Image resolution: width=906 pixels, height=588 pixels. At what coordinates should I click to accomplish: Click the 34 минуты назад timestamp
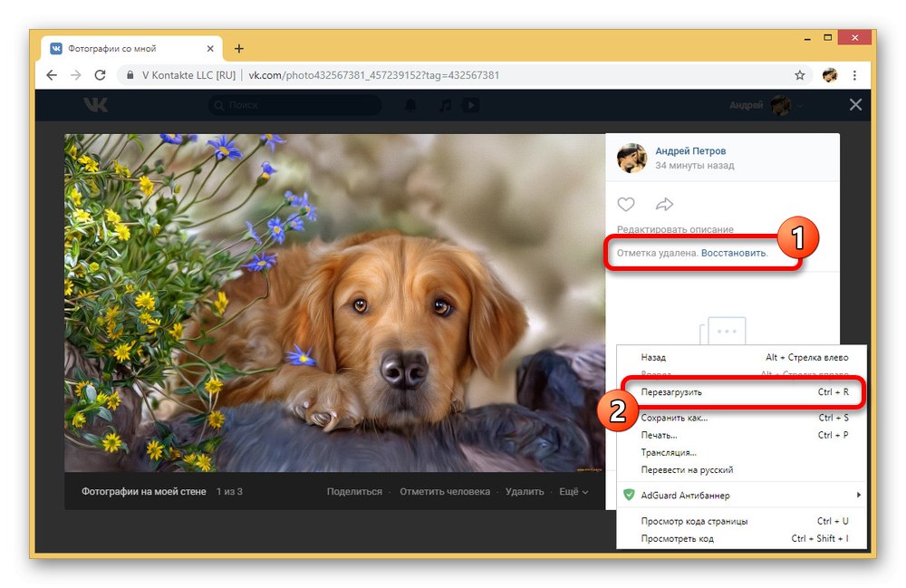point(695,165)
